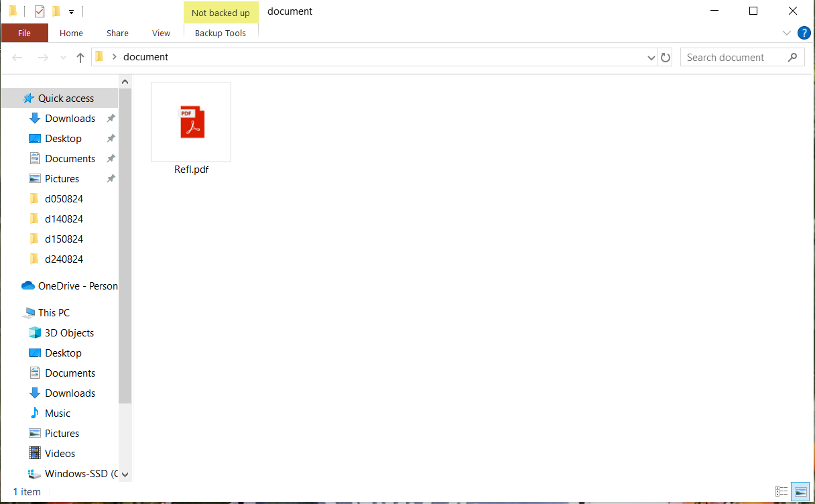The height and width of the screenshot is (504, 815).
Task: Click the Properties checkmark icon in title bar
Action: (x=40, y=11)
